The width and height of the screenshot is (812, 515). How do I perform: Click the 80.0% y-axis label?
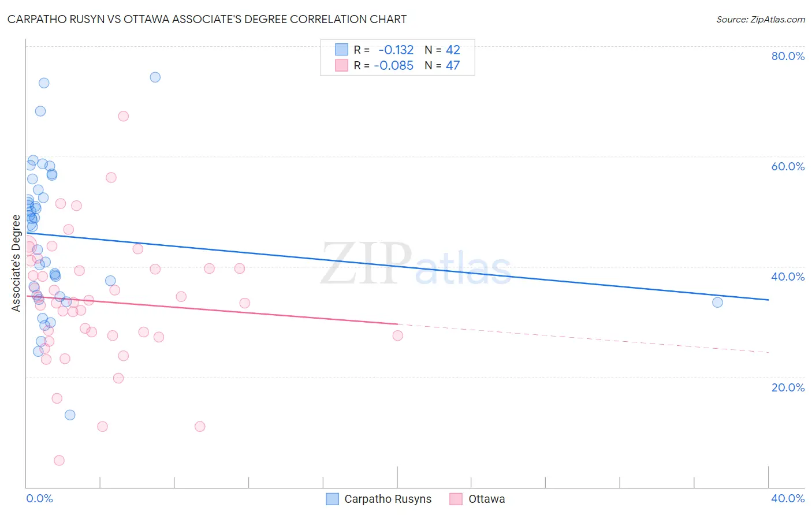pyautogui.click(x=788, y=56)
